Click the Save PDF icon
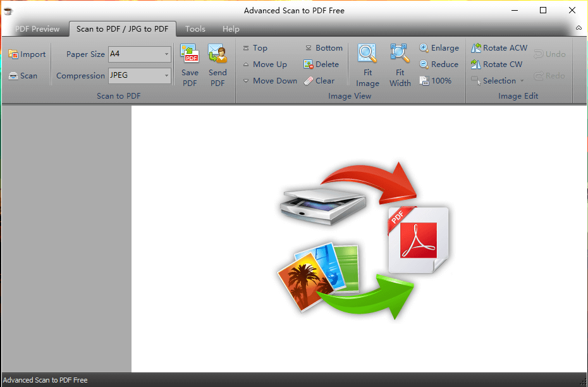The height and width of the screenshot is (387, 588). click(x=190, y=54)
